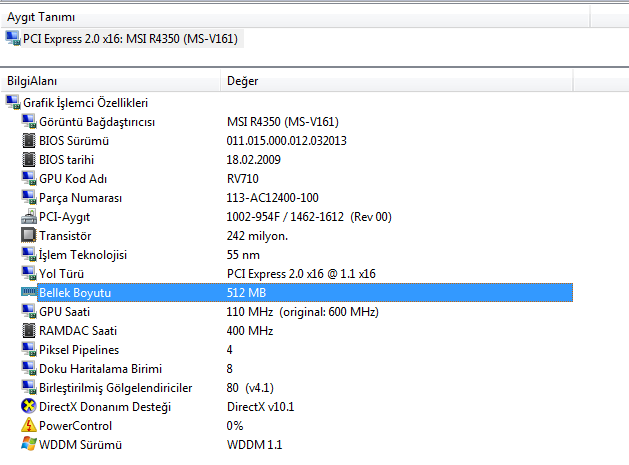Click the value PCI Express 2.0 x16 @ 1.1 x16
Image resolution: width=629 pixels, height=465 pixels.
click(x=301, y=274)
